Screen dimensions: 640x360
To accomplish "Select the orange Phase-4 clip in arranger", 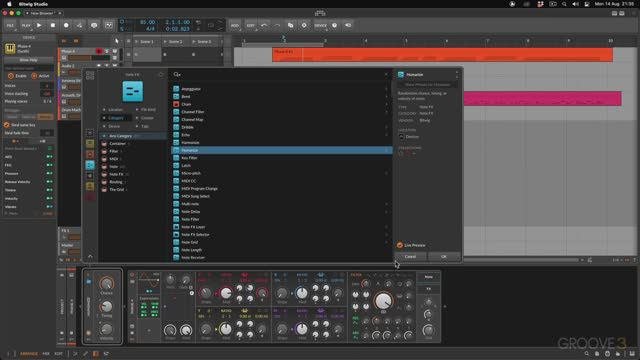I will pos(442,55).
